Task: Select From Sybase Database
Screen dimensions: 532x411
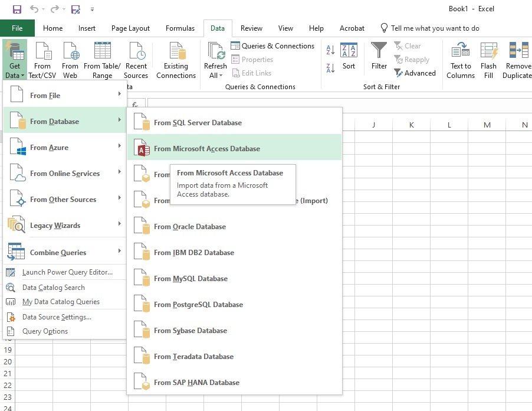Action: pos(235,330)
